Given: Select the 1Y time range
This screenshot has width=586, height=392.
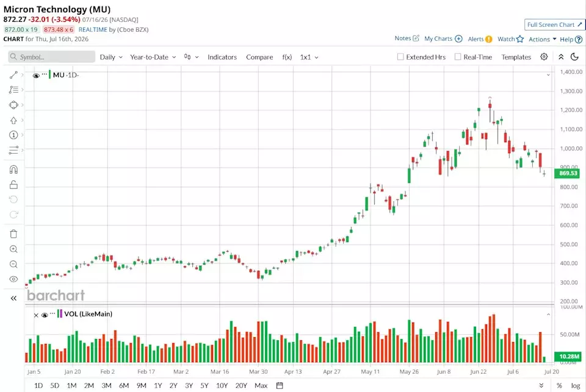Looking at the screenshot, I should [158, 385].
